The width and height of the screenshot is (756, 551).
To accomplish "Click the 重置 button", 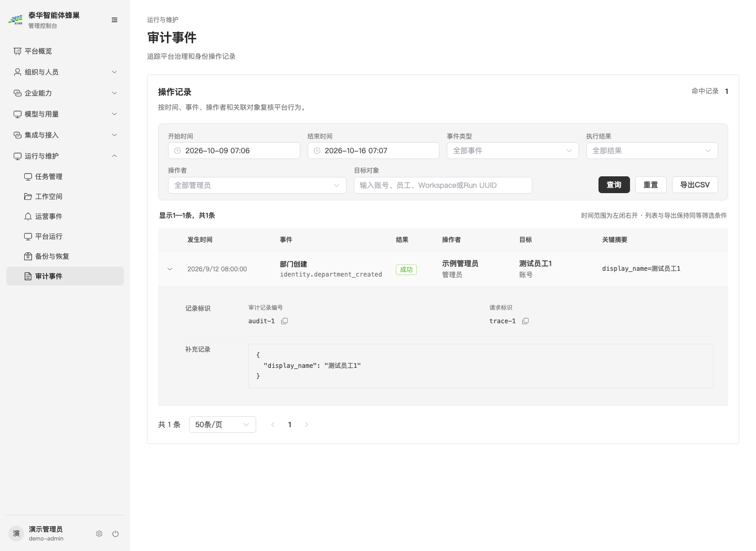I will coord(651,185).
